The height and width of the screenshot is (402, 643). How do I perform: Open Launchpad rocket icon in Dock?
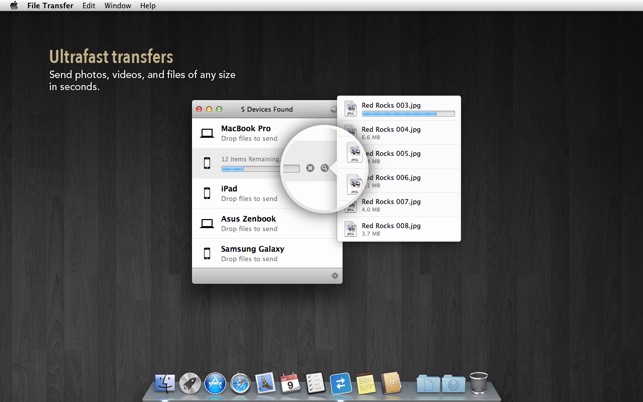pos(190,384)
